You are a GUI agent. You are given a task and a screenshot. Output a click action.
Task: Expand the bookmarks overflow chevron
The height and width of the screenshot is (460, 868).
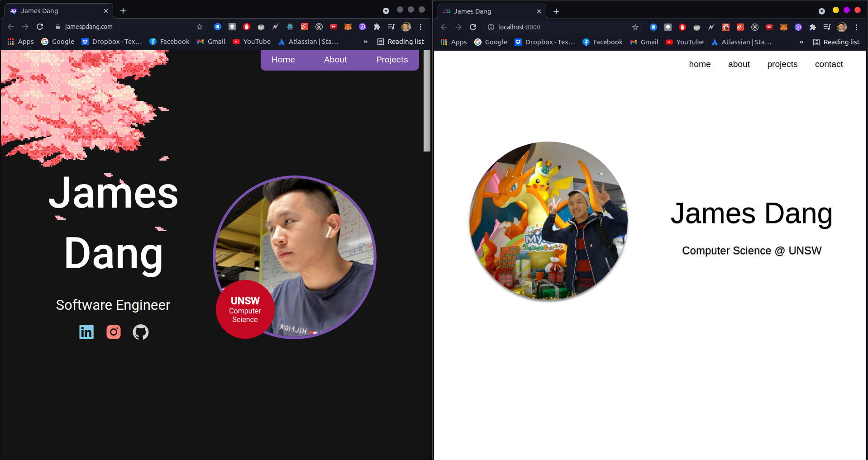[365, 42]
